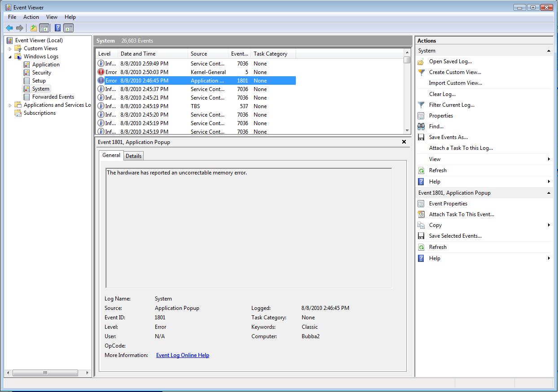Switch to the Details tab
Screen dimensions: 558x392
click(133, 156)
